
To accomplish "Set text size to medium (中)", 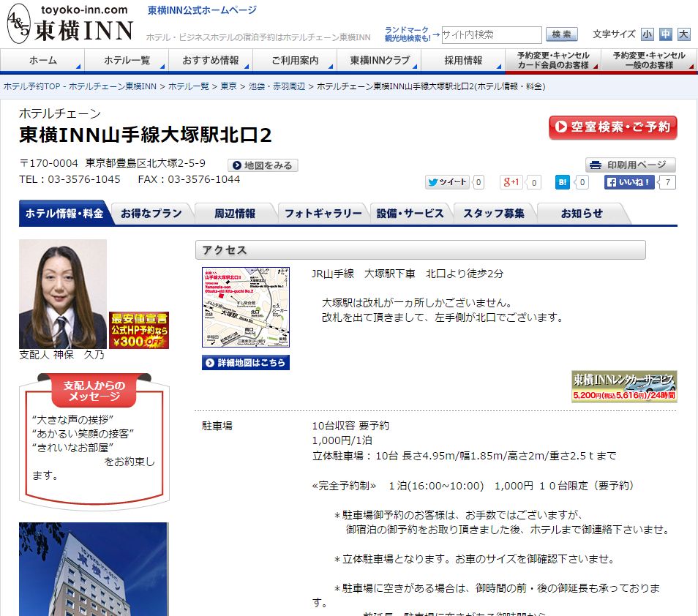I will point(666,34).
